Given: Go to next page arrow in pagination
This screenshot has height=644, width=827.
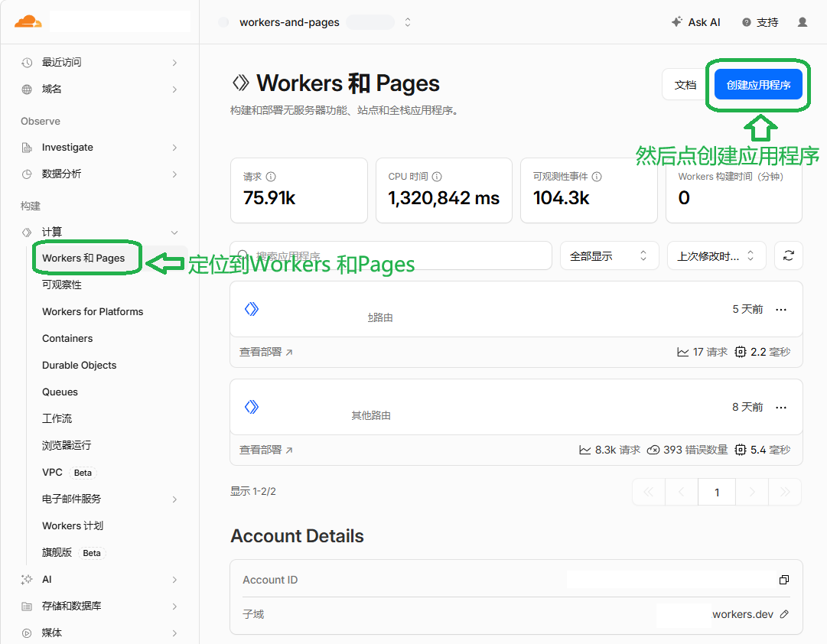Looking at the screenshot, I should tap(752, 492).
